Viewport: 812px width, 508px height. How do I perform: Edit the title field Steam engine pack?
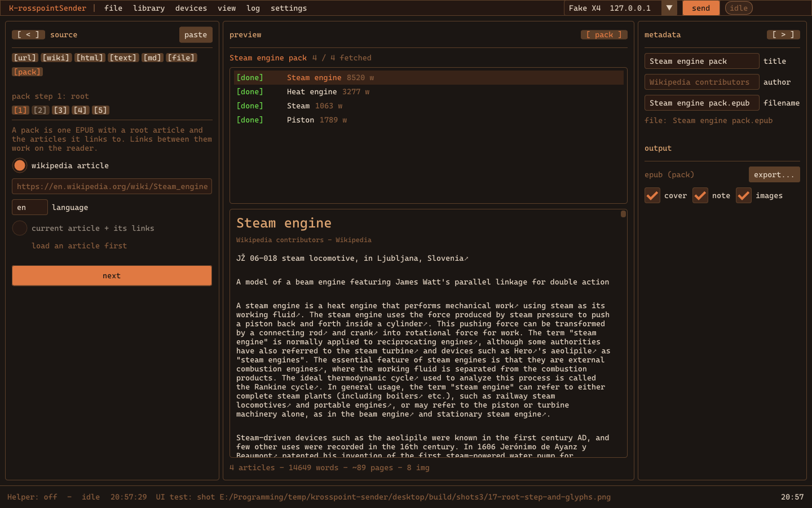pos(701,61)
